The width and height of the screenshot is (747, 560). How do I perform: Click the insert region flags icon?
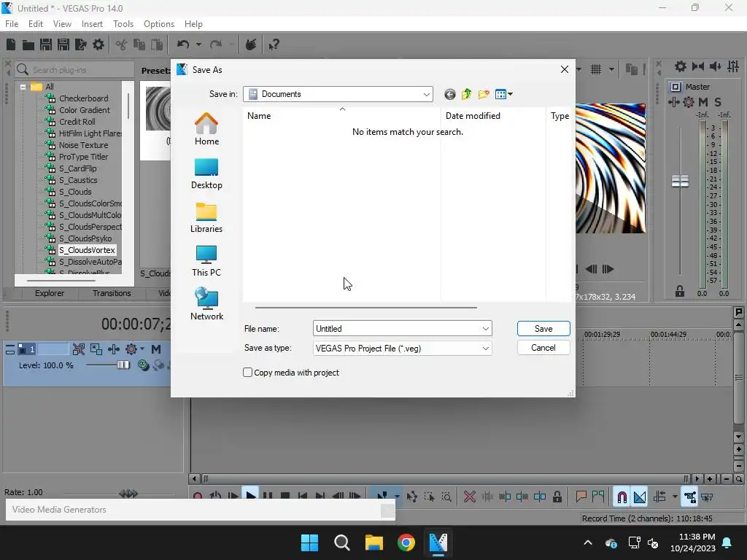tap(597, 497)
